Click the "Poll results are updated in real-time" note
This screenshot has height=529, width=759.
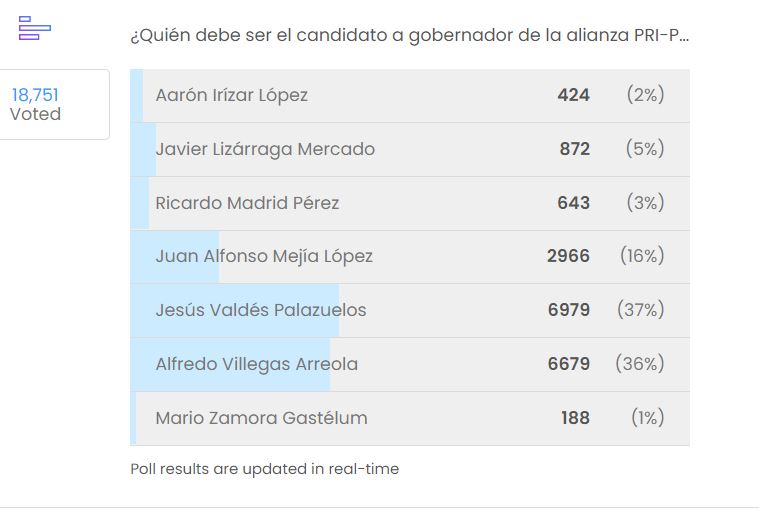(x=265, y=469)
